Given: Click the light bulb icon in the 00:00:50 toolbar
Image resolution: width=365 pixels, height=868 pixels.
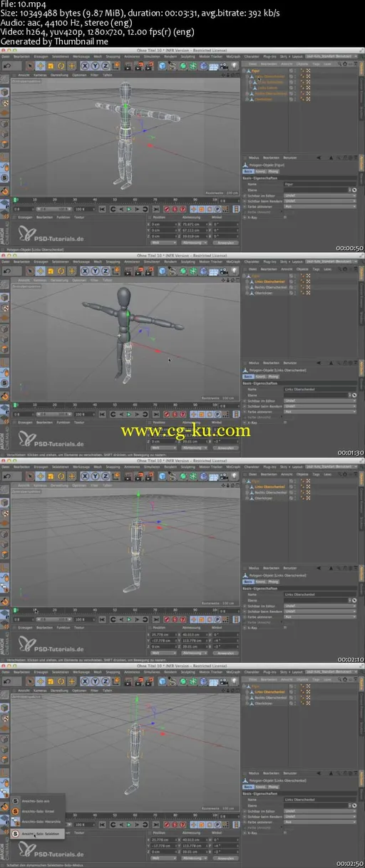Looking at the screenshot, I should pos(233,66).
